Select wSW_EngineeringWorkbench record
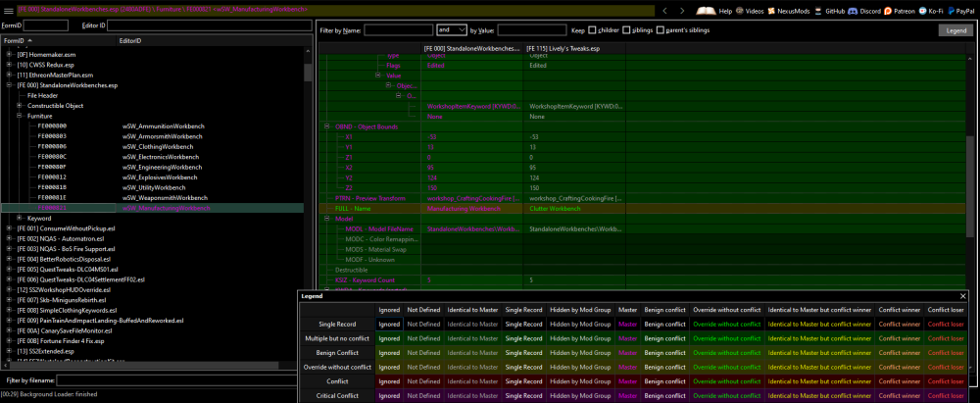The height and width of the screenshot is (403, 980). click(163, 167)
